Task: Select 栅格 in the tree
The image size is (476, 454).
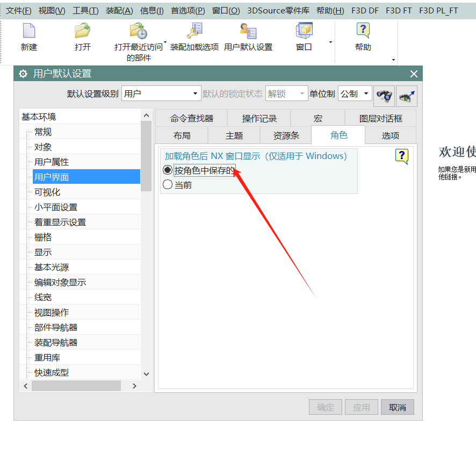Action: (x=43, y=237)
